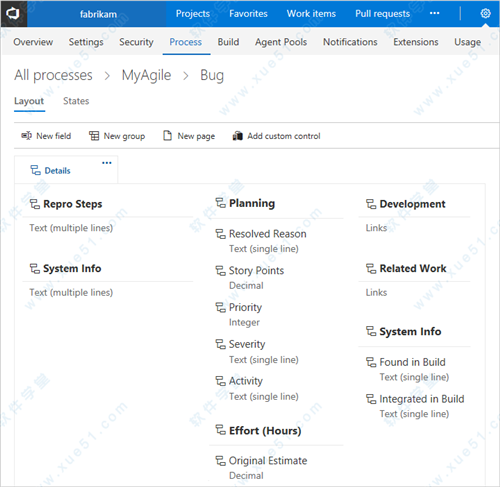Viewport: 500px width, 487px height.
Task: Open the settings gear icon in header
Action: (x=485, y=14)
